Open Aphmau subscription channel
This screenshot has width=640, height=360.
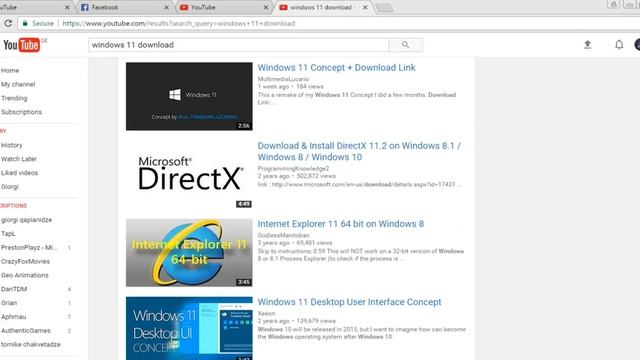pyautogui.click(x=13, y=317)
